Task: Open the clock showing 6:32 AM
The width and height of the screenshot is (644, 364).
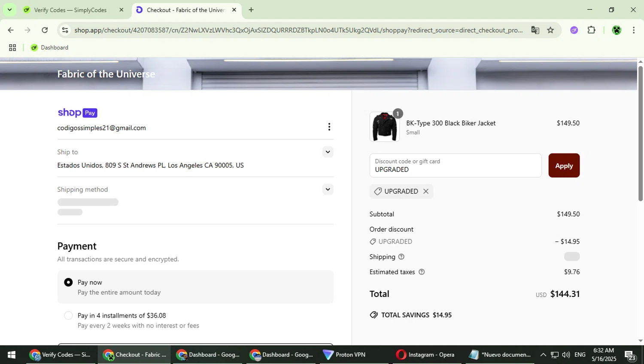Action: tap(604, 355)
